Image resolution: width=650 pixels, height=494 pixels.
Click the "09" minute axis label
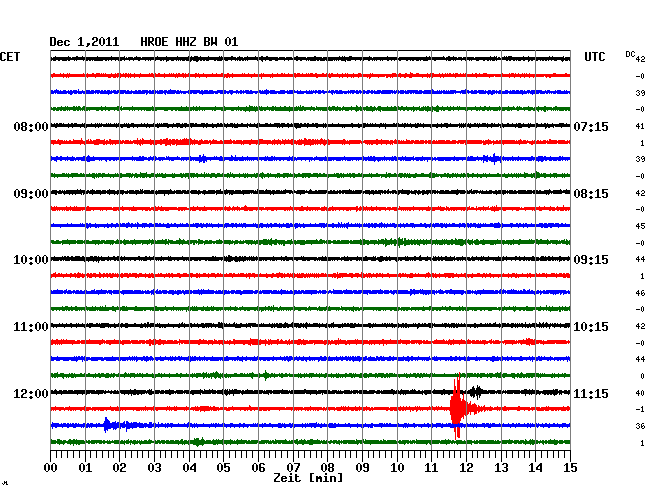pos(362,468)
